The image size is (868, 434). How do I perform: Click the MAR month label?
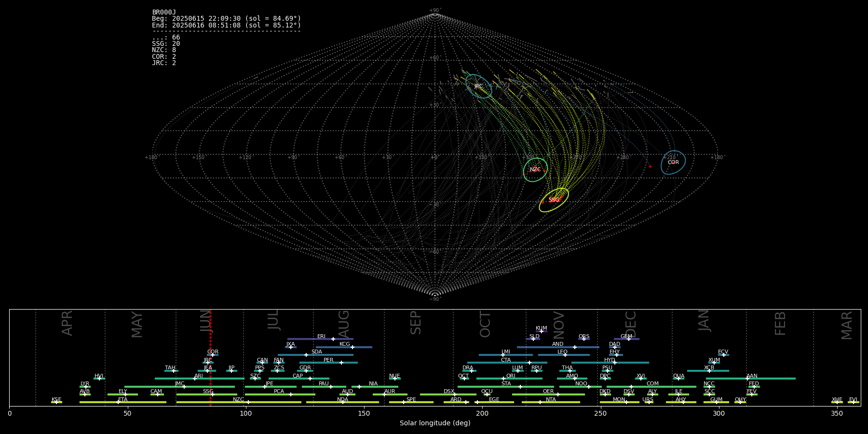pyautogui.click(x=847, y=325)
